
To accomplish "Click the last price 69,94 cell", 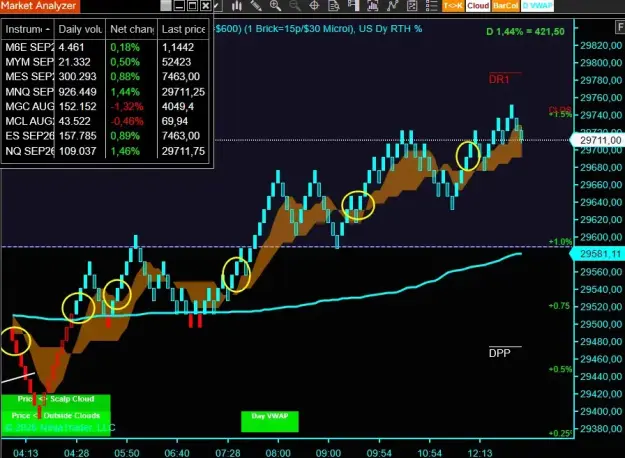I will coord(175,122).
